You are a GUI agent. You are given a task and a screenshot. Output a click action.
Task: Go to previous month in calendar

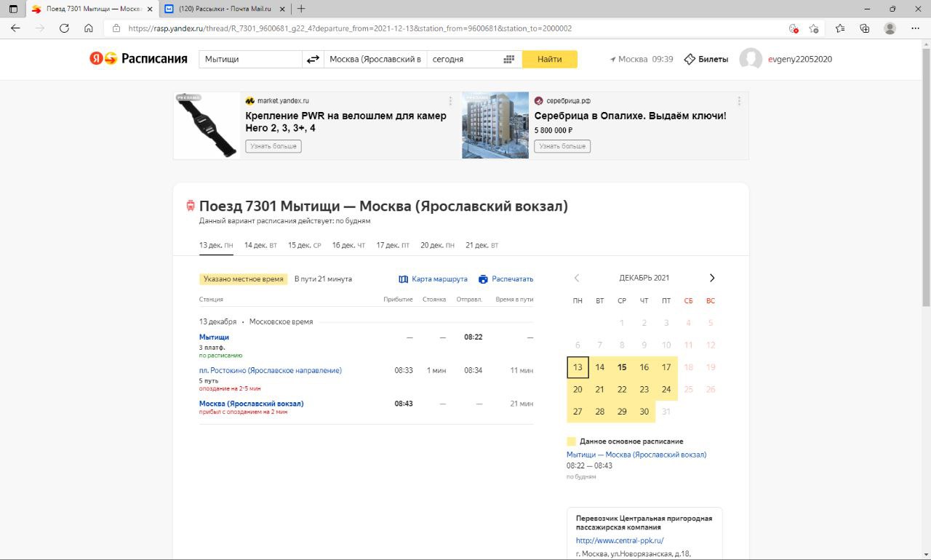(577, 278)
